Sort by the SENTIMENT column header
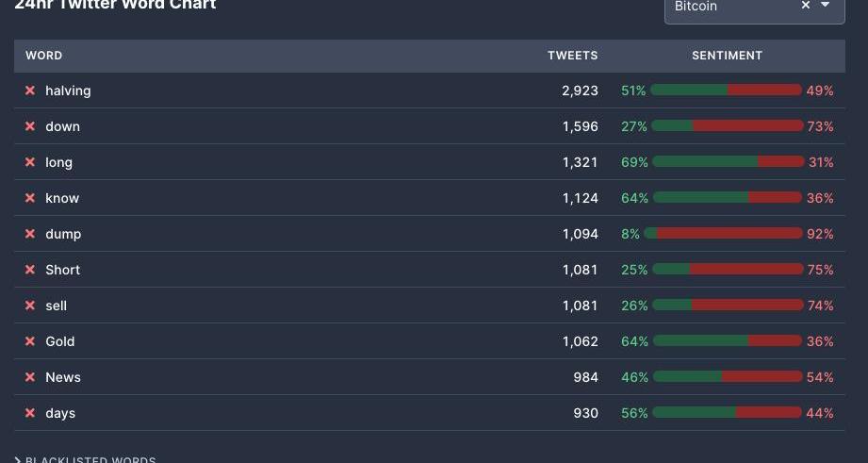This screenshot has height=463, width=868. [x=727, y=56]
